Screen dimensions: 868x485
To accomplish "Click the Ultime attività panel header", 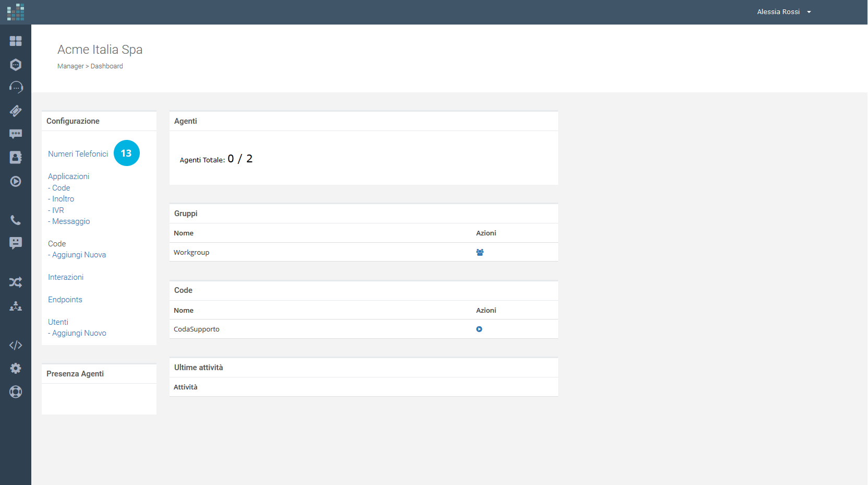I will 364,368.
